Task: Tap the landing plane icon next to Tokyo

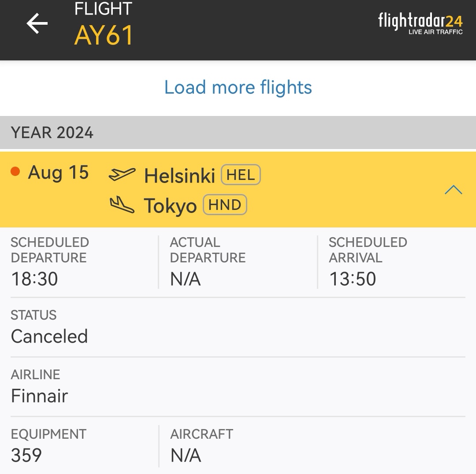Action: tap(122, 204)
